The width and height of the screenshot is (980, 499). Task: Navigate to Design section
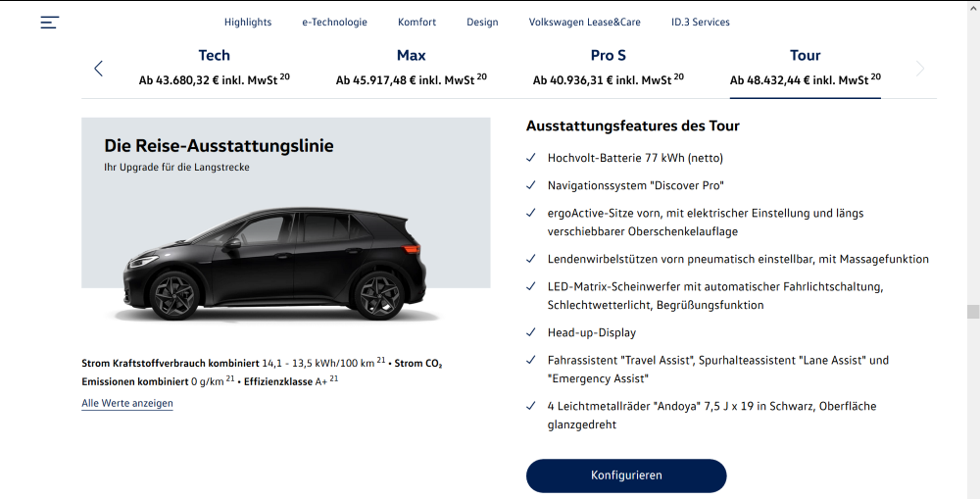482,22
